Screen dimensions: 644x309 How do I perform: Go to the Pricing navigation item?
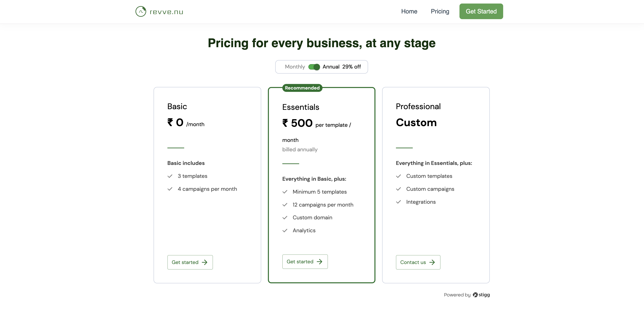[x=440, y=11]
